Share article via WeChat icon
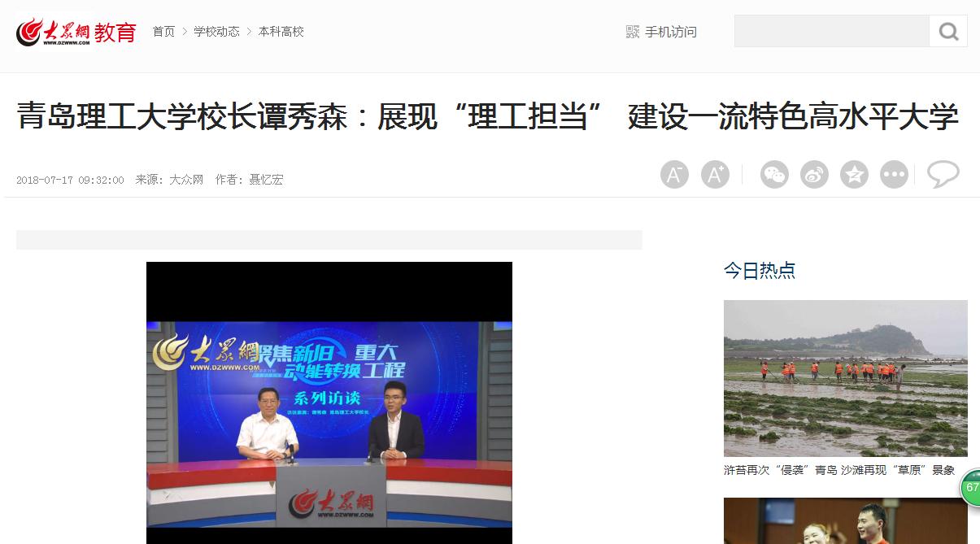 click(774, 175)
